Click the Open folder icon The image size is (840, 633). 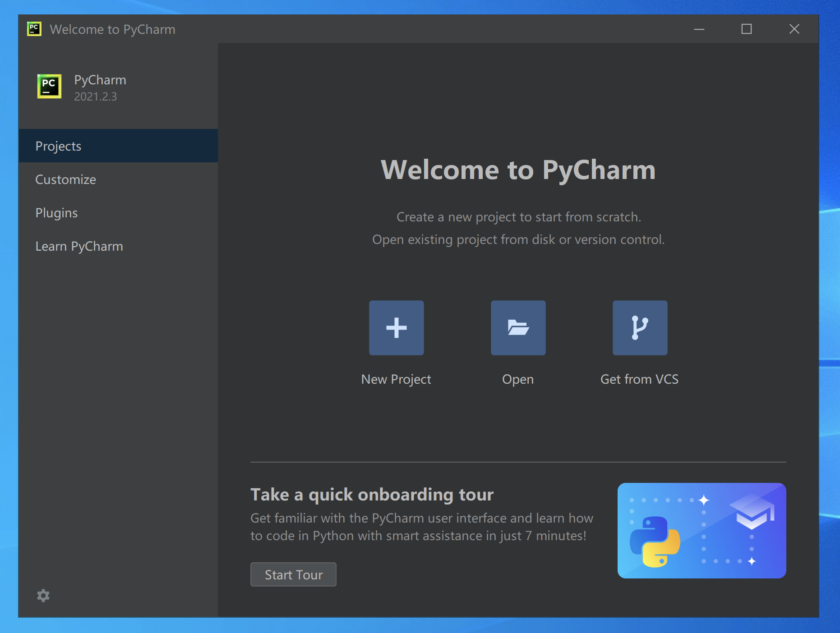[x=518, y=328]
